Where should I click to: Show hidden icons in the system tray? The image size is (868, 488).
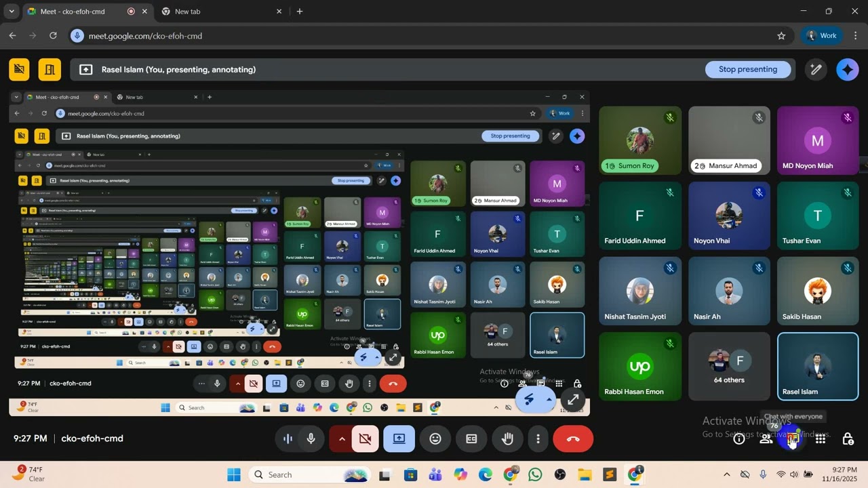pos(727,474)
